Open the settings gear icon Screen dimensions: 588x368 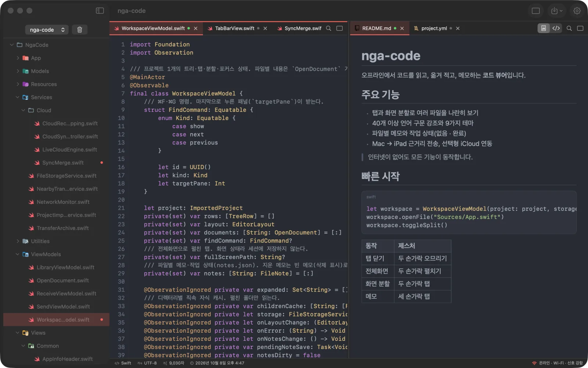[x=577, y=11]
